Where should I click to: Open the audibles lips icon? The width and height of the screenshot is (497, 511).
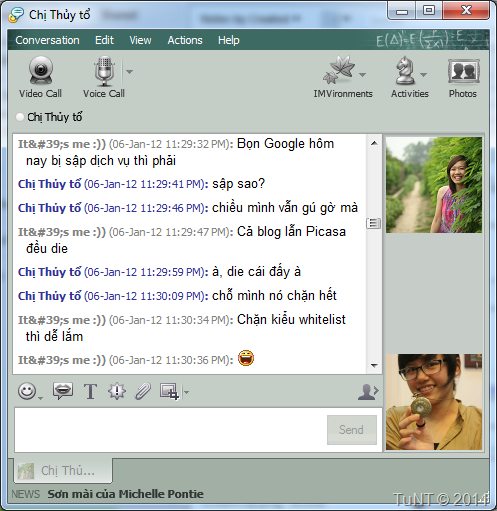tap(63, 391)
